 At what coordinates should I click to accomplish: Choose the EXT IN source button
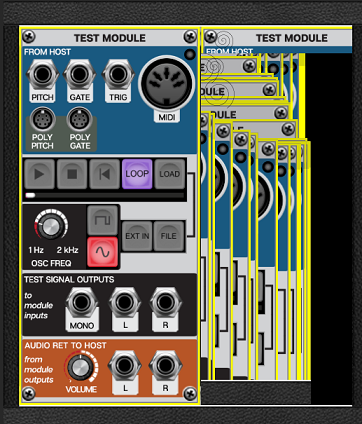pos(137,236)
